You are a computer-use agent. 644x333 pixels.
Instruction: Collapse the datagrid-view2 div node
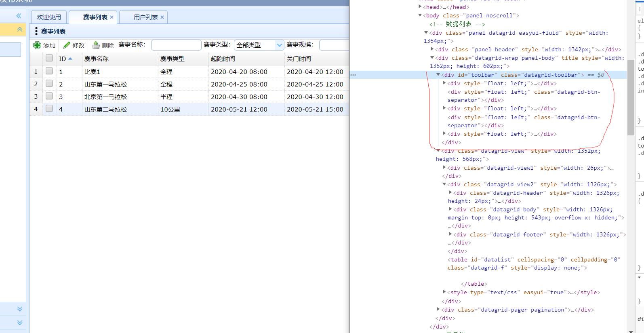pos(444,184)
